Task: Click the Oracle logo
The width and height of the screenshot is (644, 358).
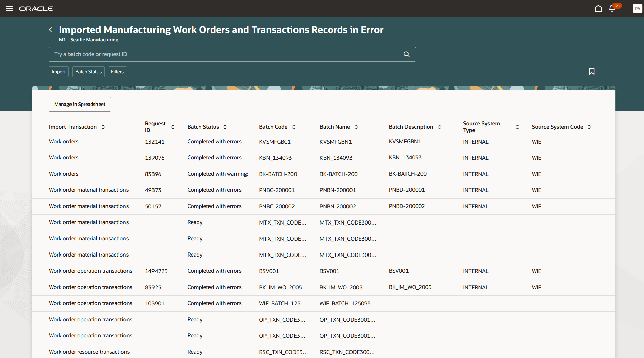Action: [x=36, y=8]
